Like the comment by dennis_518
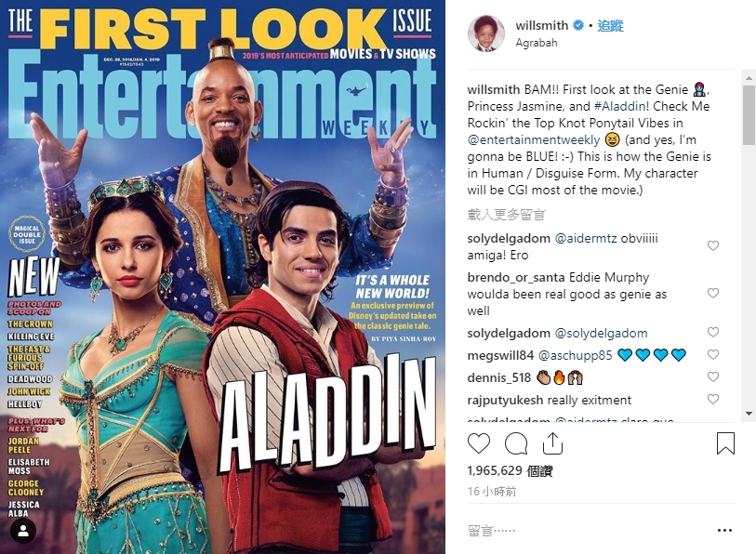This screenshot has width=756, height=554. point(713,376)
